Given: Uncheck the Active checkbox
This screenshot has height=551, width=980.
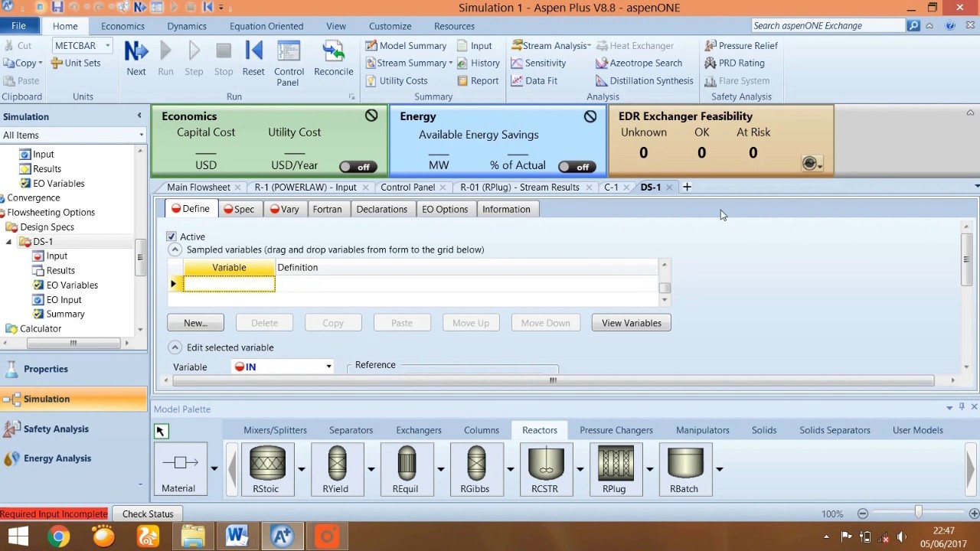Looking at the screenshot, I should (x=171, y=236).
